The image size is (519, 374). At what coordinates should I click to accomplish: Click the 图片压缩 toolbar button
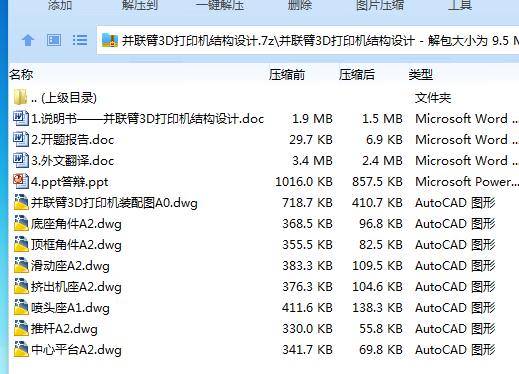tap(380, 5)
